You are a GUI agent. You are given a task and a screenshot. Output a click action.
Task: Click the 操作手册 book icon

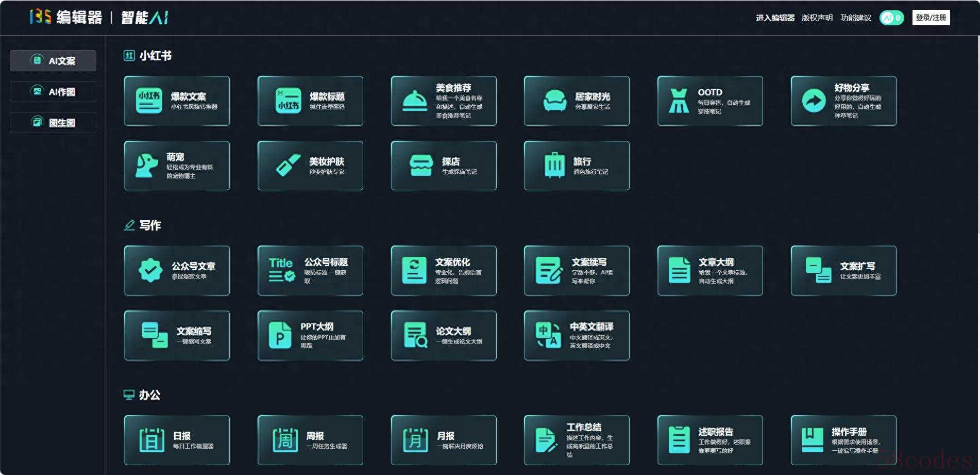click(x=813, y=440)
